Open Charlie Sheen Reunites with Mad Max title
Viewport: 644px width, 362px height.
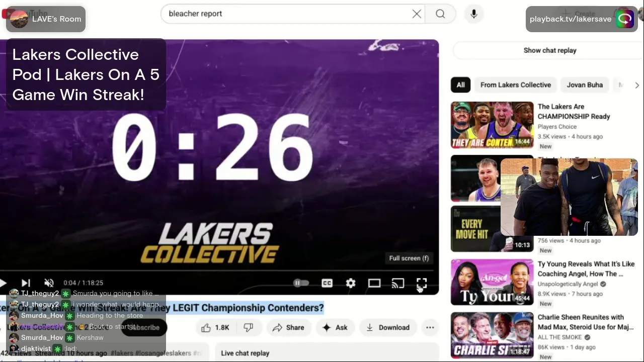point(586,322)
